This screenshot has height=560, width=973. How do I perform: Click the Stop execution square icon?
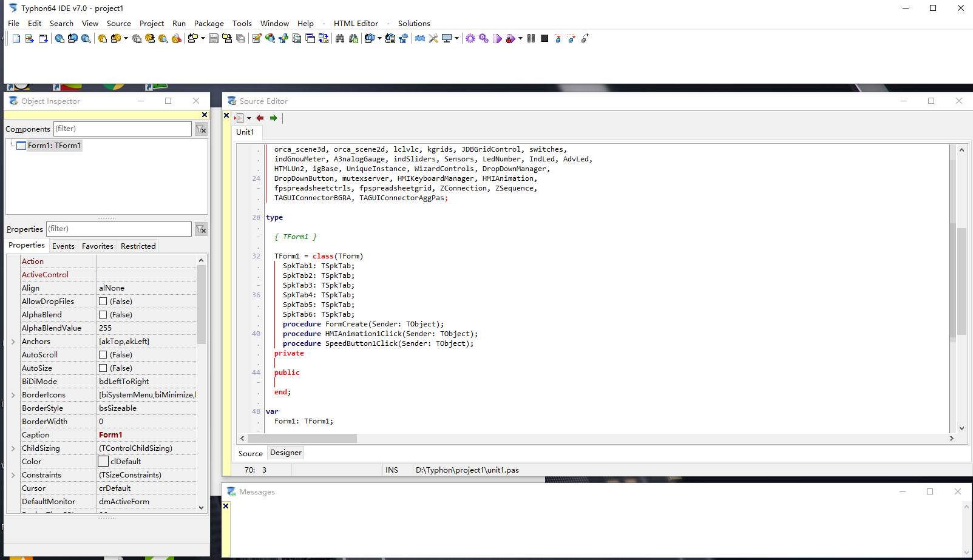click(544, 38)
